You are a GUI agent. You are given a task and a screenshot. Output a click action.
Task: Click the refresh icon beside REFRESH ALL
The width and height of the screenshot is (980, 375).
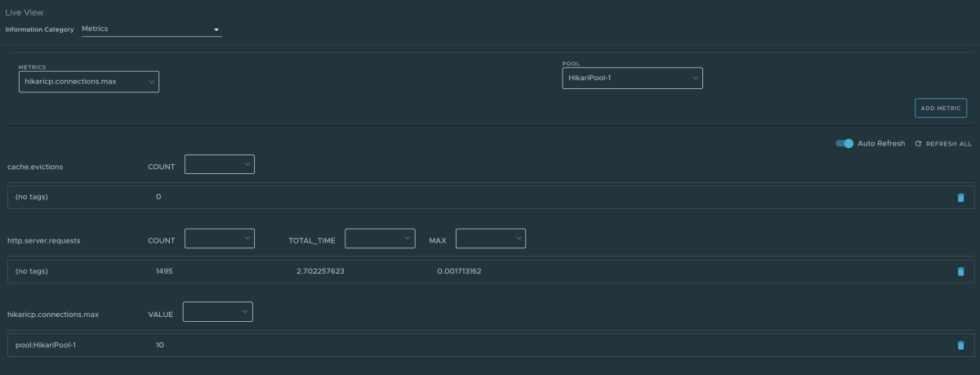pyautogui.click(x=918, y=143)
